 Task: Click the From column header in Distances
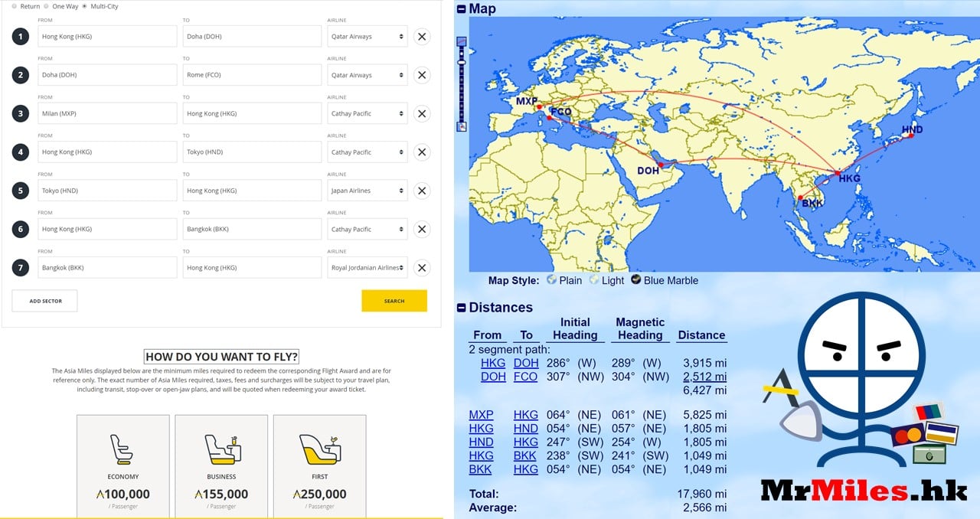tap(487, 335)
